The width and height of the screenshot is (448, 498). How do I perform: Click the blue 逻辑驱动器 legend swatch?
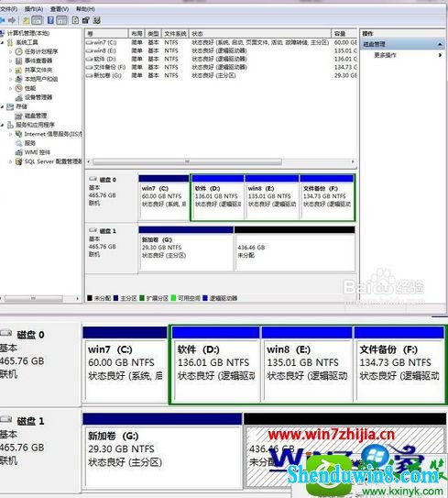click(205, 298)
